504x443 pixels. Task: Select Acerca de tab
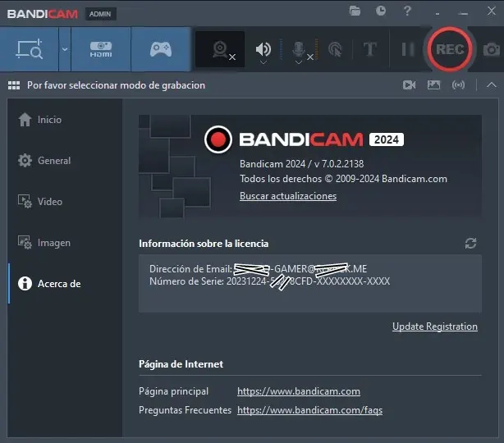(64, 284)
